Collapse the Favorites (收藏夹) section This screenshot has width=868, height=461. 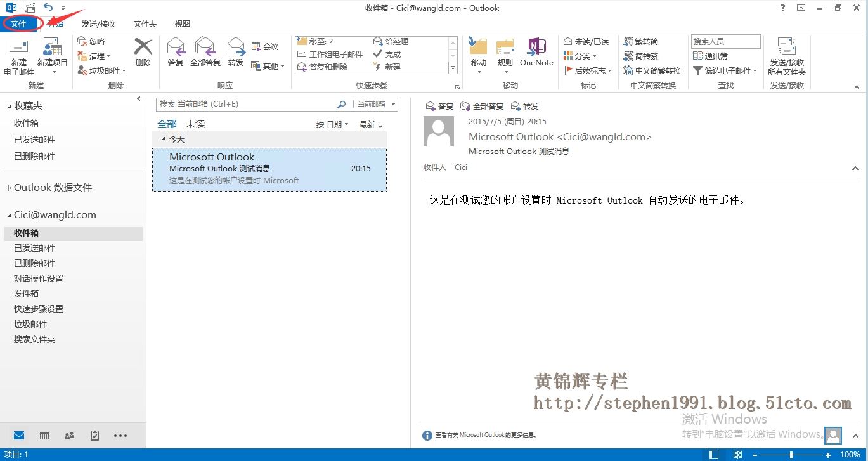point(10,106)
